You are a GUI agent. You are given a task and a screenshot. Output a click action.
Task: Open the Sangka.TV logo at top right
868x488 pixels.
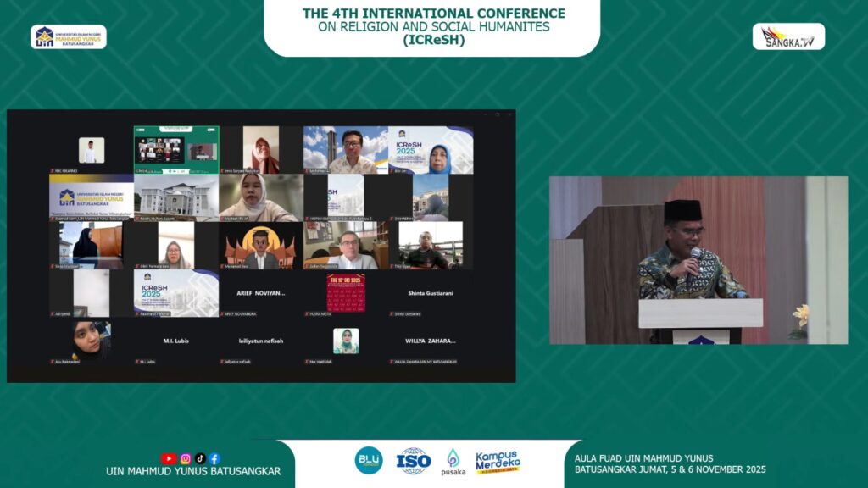(x=788, y=36)
